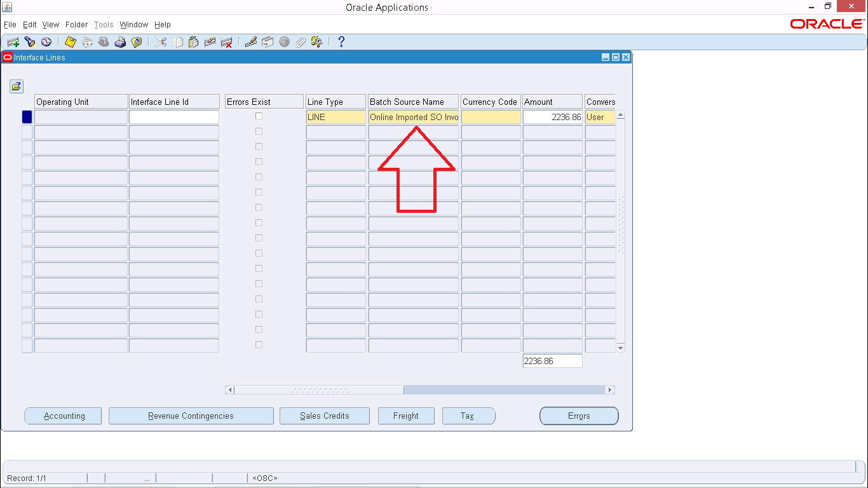Screen dimensions: 868x488
Task: Click the Operating Unit field in first row
Action: 81,117
